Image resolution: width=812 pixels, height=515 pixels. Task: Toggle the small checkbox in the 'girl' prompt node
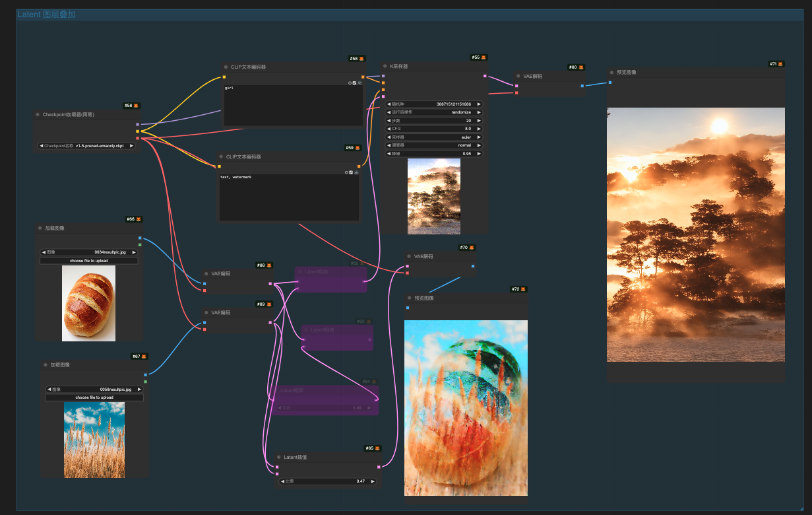click(354, 83)
